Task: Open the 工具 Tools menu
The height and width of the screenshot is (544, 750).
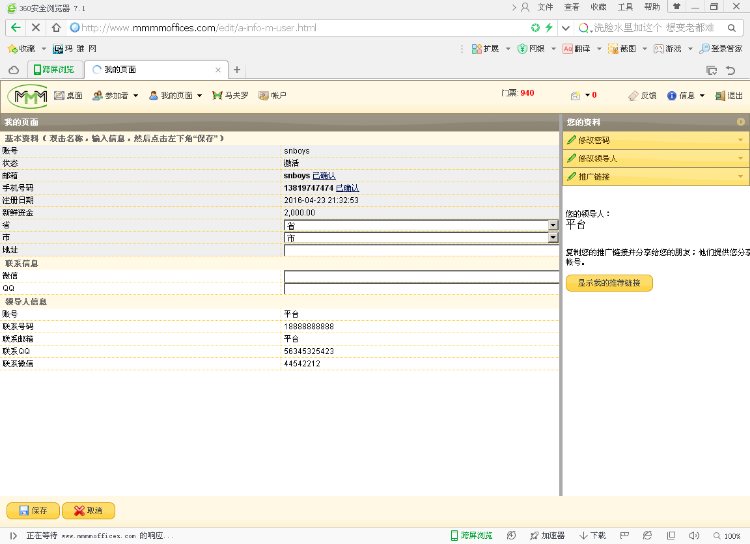Action: pyautogui.click(x=625, y=7)
